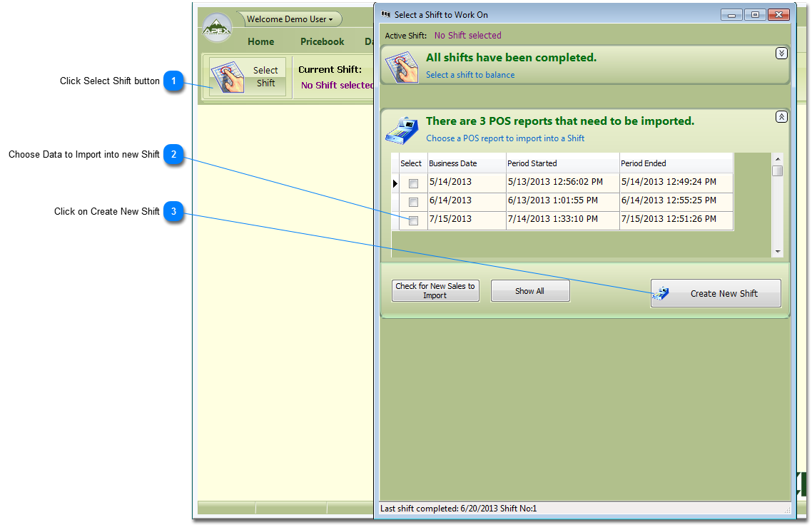Switch to the Pricebook menu tab

tap(322, 41)
